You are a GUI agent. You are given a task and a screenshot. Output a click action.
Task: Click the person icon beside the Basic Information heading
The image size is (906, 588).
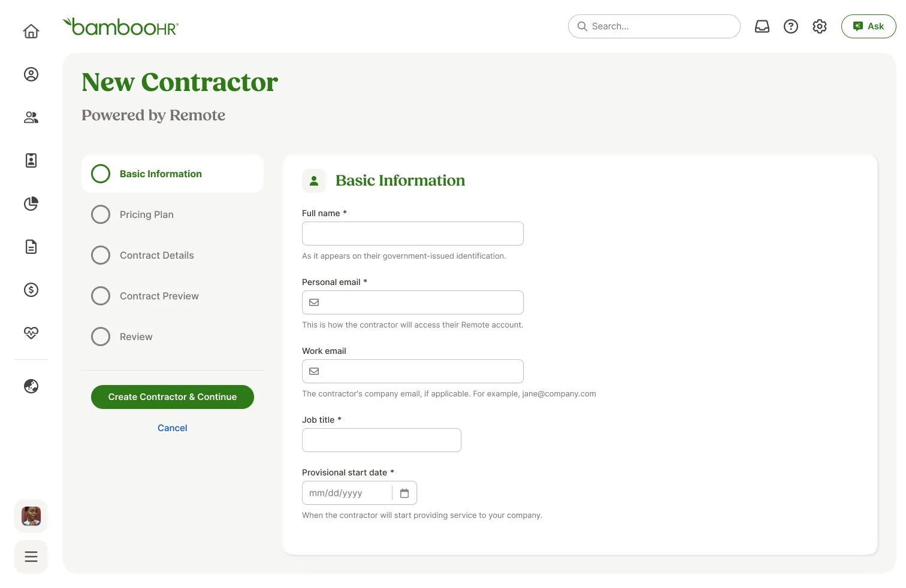pos(314,181)
